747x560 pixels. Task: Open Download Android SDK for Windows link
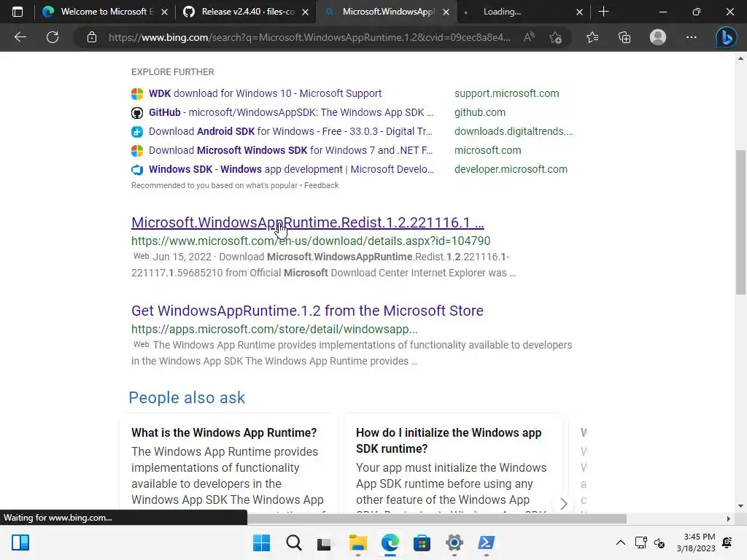(290, 131)
